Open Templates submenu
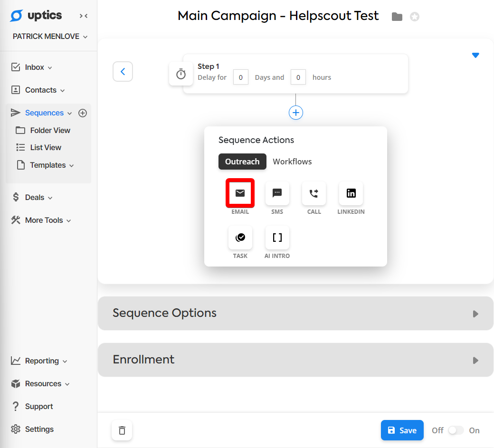The image size is (494, 448). pos(45,165)
